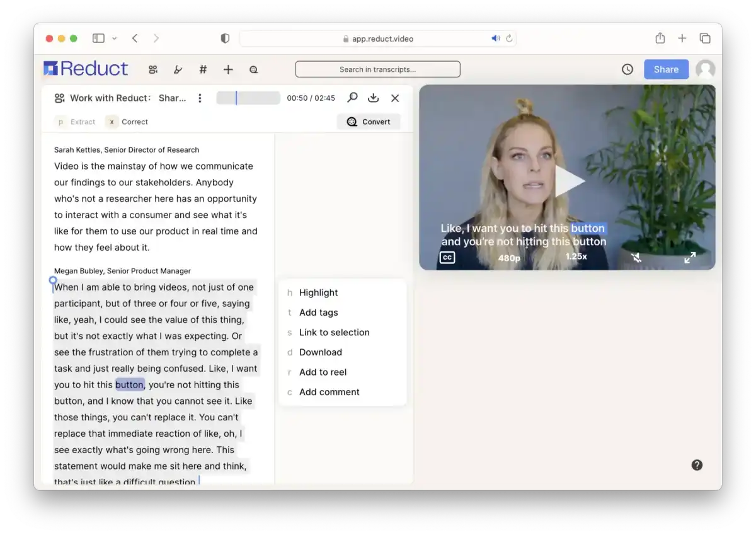Open the three-dot menu beside recording title

tap(200, 98)
